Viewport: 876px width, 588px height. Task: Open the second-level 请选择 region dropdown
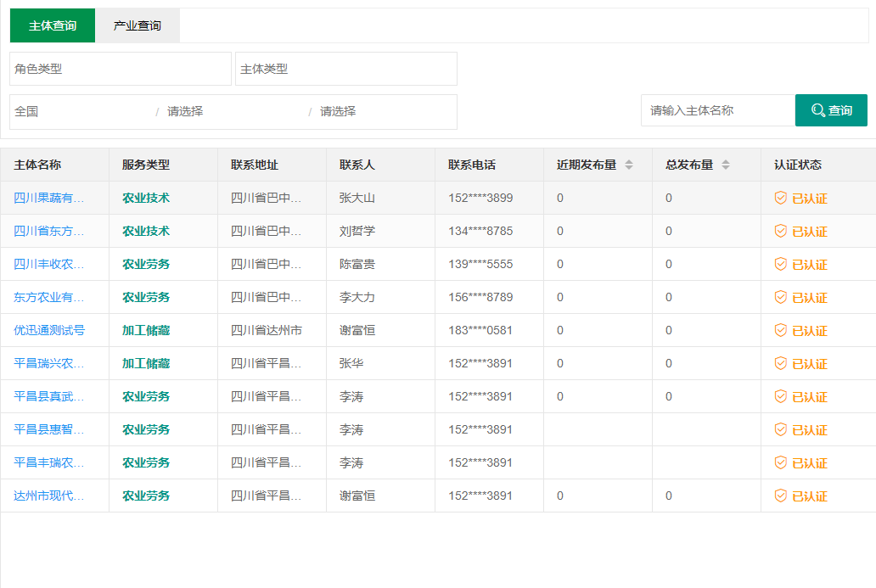(x=233, y=111)
